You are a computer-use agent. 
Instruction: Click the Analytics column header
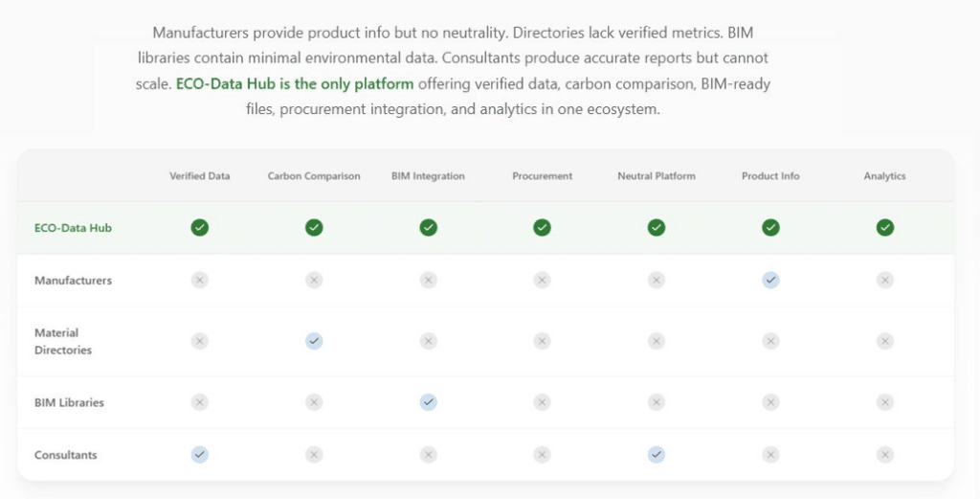pyautogui.click(x=884, y=176)
